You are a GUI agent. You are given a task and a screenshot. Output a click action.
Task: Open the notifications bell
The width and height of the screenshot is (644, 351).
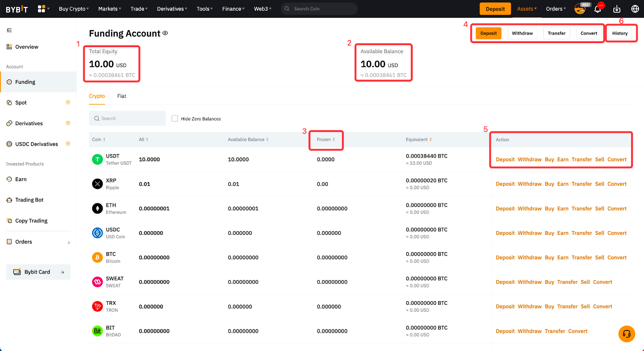(x=598, y=9)
